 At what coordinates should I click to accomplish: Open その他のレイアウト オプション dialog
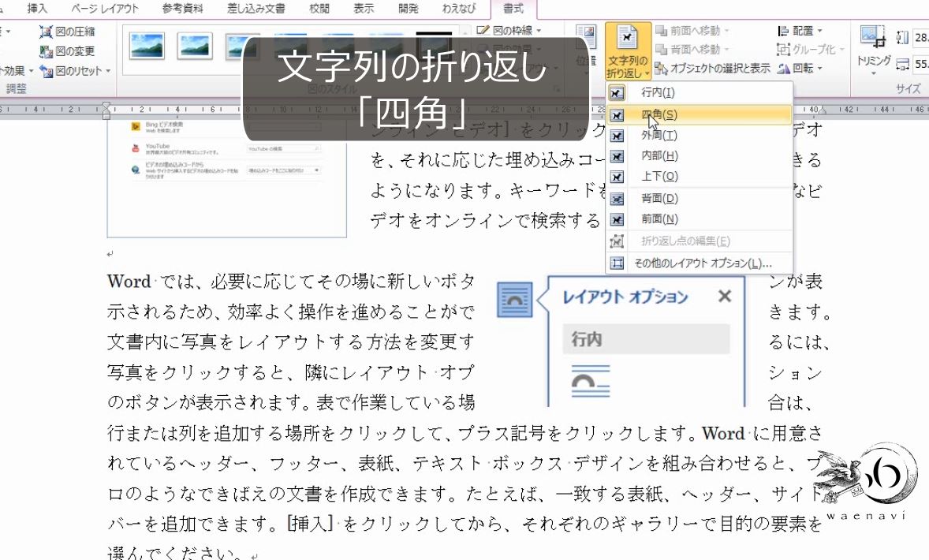coord(700,263)
